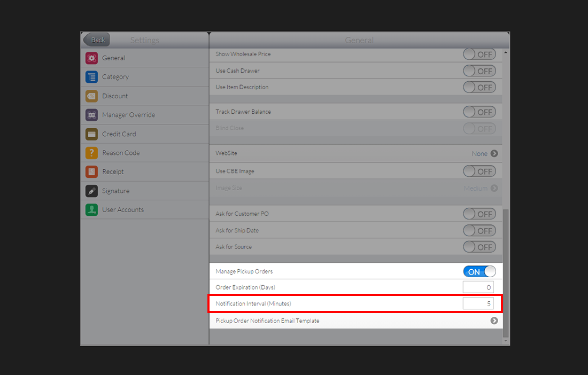Open WebSite selection arrow
Image resolution: width=588 pixels, height=375 pixels.
(494, 154)
